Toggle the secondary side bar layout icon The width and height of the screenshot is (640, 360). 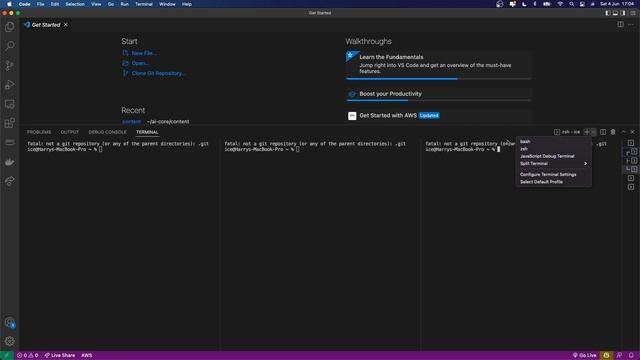tap(623, 13)
